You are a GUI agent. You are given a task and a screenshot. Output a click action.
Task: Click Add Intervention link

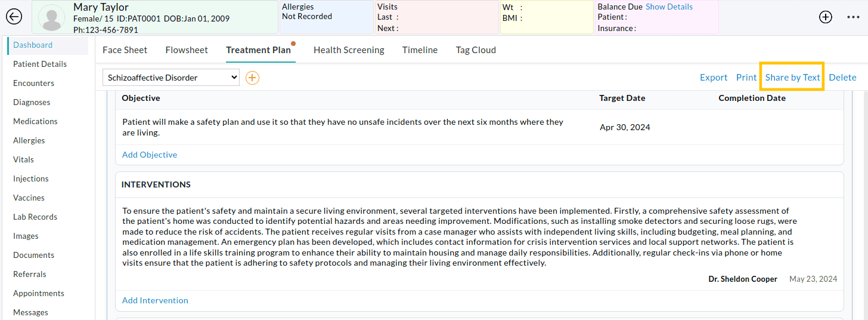[155, 300]
